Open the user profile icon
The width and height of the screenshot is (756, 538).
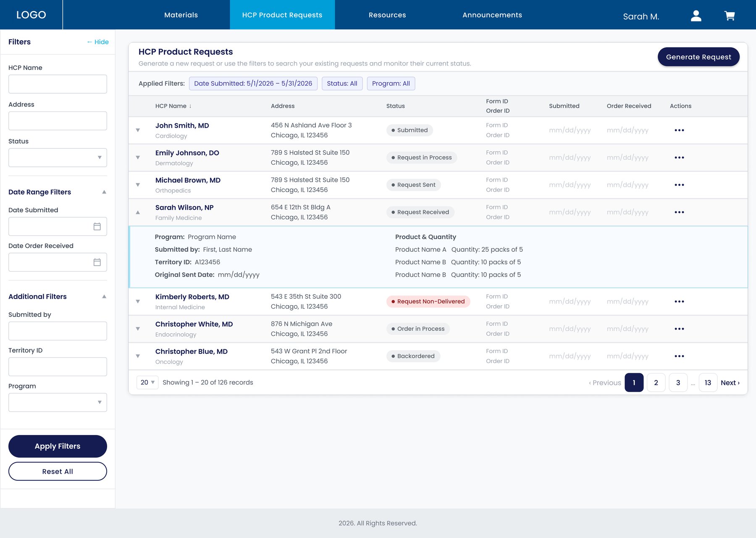(696, 16)
